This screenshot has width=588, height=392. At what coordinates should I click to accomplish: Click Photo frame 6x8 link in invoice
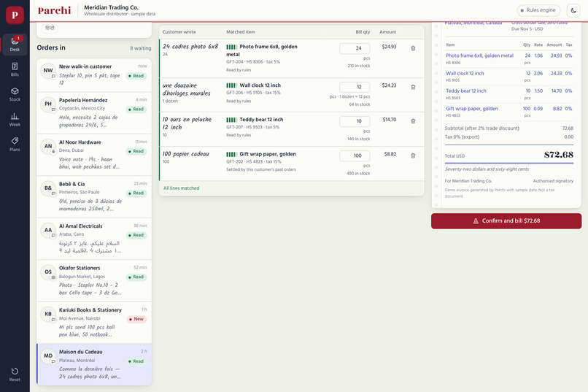pos(479,55)
